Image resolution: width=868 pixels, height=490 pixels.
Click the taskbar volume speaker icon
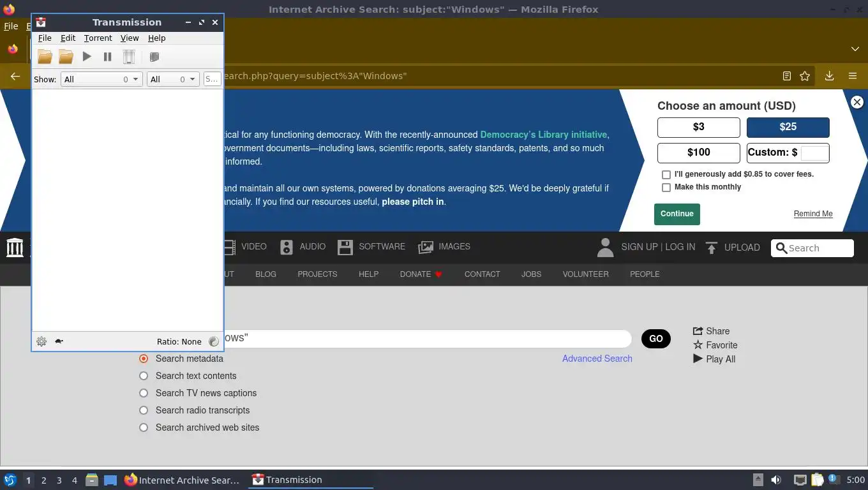pyautogui.click(x=776, y=480)
